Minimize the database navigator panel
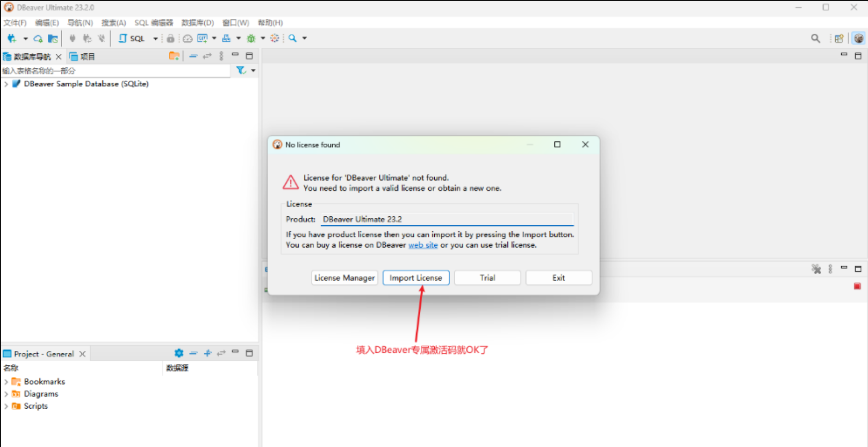This screenshot has width=868, height=447. (235, 55)
